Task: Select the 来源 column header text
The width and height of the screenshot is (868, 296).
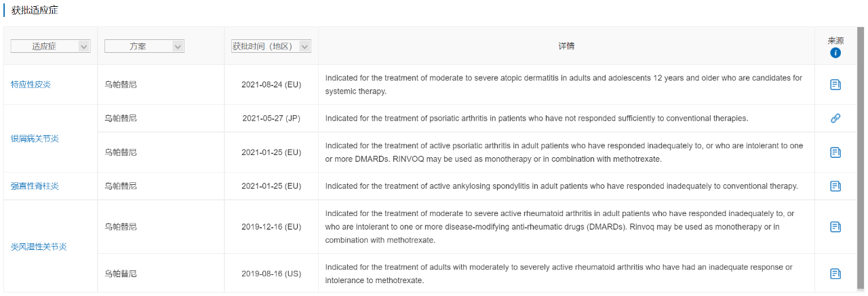Action: pos(835,41)
